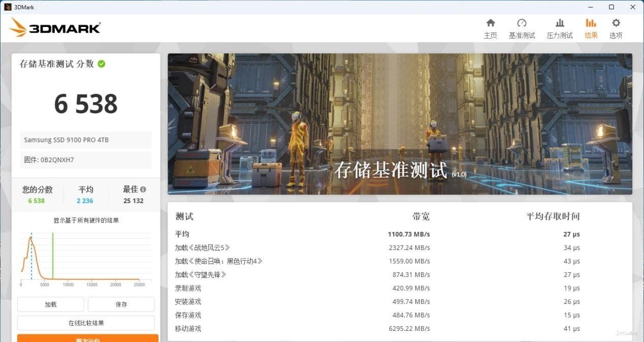This screenshot has width=644, height=342.
Task: Click the Samsung SSD 9100 PRO 4TB field
Action: coord(86,140)
